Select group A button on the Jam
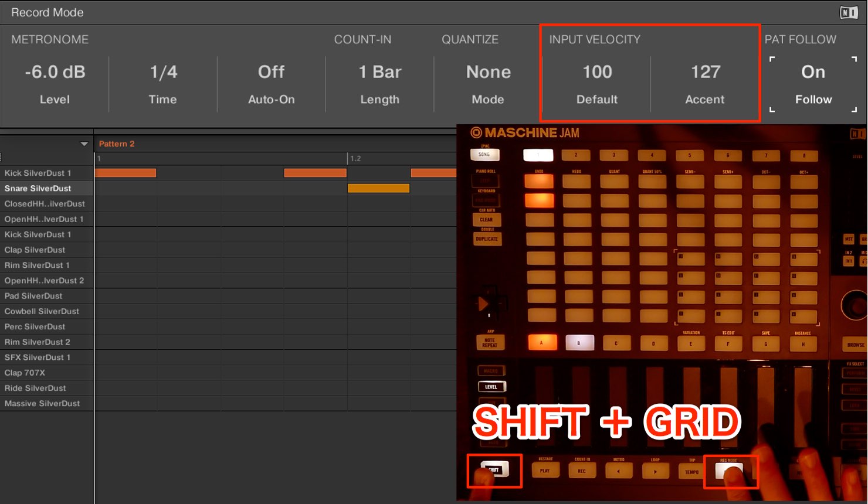868x504 pixels. pyautogui.click(x=542, y=343)
